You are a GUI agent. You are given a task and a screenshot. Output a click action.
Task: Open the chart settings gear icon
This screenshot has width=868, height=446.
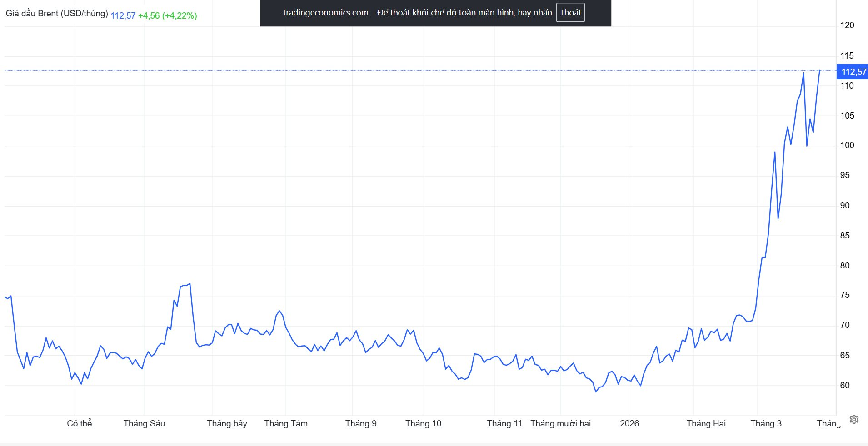(x=854, y=419)
